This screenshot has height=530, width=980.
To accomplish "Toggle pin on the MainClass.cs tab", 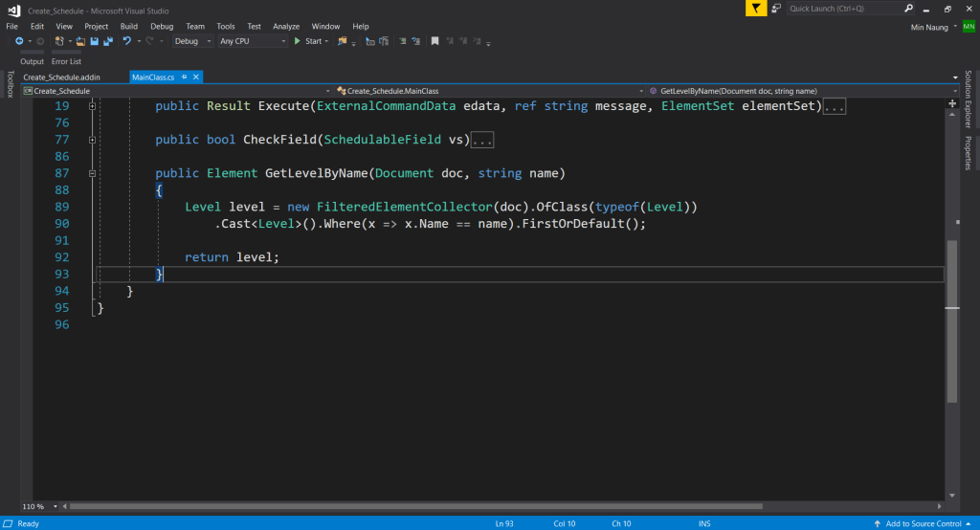I will pyautogui.click(x=185, y=77).
